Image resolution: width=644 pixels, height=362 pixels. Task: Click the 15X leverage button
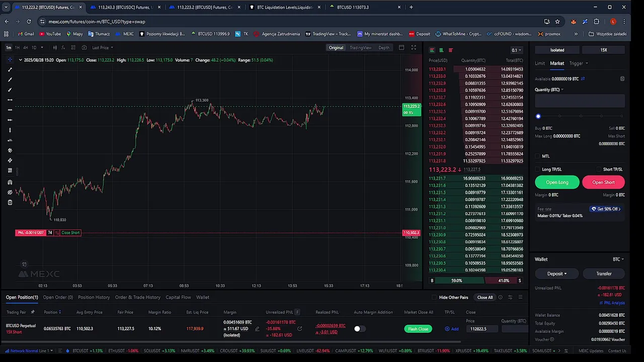tap(604, 50)
